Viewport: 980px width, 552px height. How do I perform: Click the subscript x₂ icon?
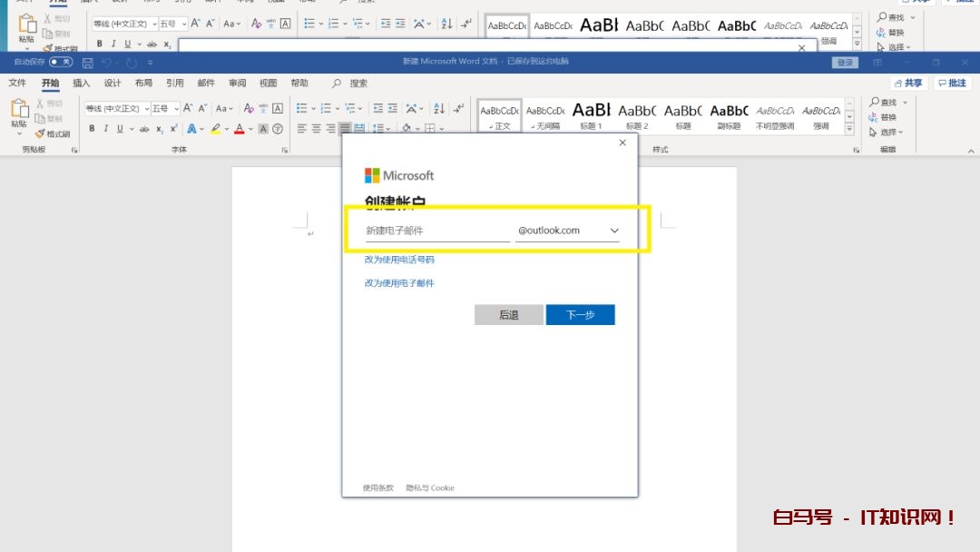tap(159, 129)
